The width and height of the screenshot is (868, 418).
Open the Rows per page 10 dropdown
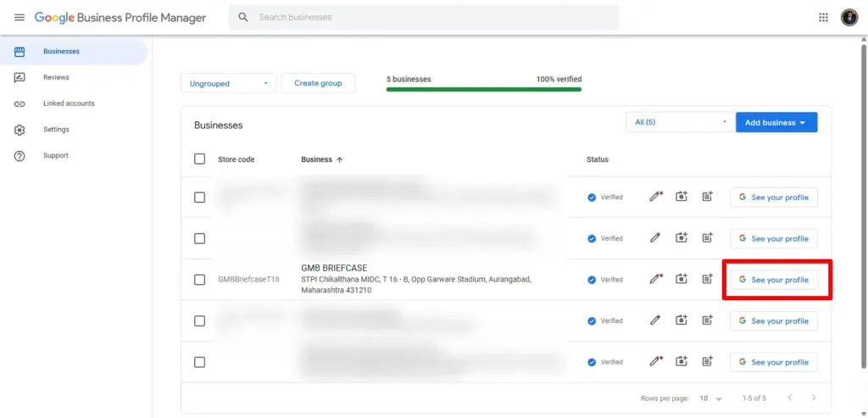(x=711, y=398)
